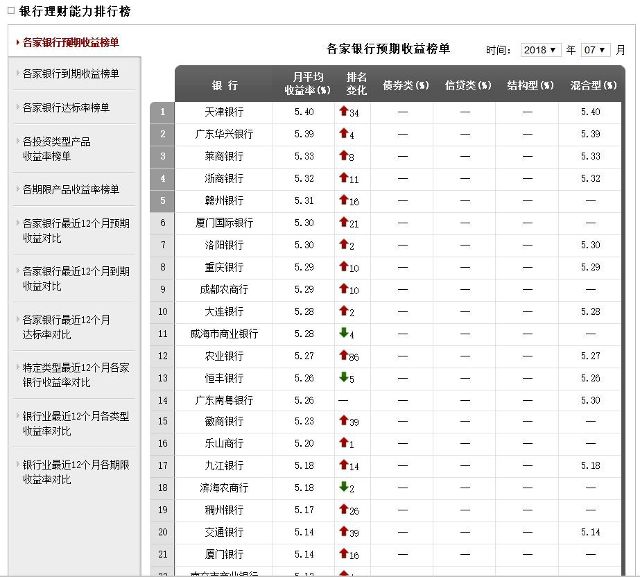Screen dimensions: 640x577
Task: Click the red up arrow for 大连银行
Action: pyautogui.click(x=344, y=310)
